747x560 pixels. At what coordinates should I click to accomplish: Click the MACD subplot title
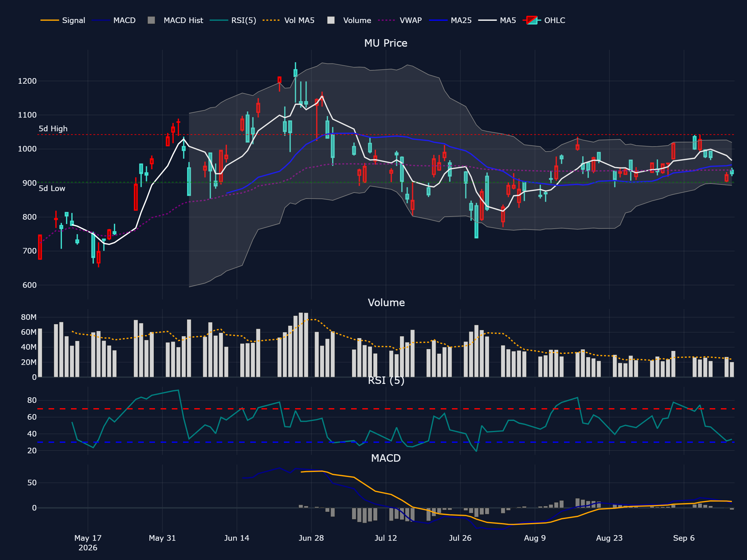(386, 458)
